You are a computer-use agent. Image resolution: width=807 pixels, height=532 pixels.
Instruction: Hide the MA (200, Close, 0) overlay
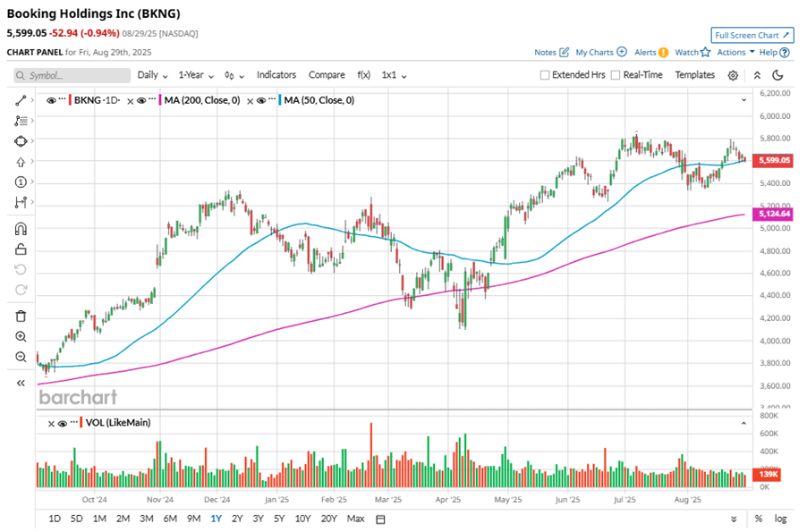tap(141, 100)
